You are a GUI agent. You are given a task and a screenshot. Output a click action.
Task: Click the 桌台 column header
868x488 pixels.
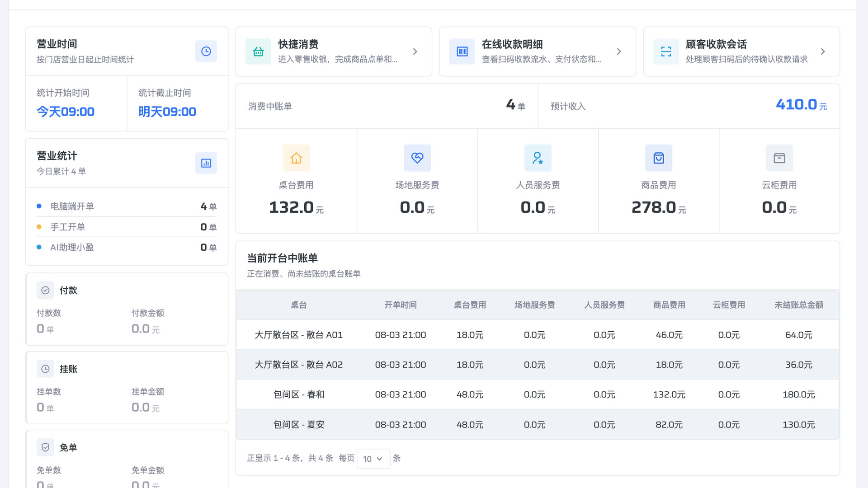coord(298,305)
